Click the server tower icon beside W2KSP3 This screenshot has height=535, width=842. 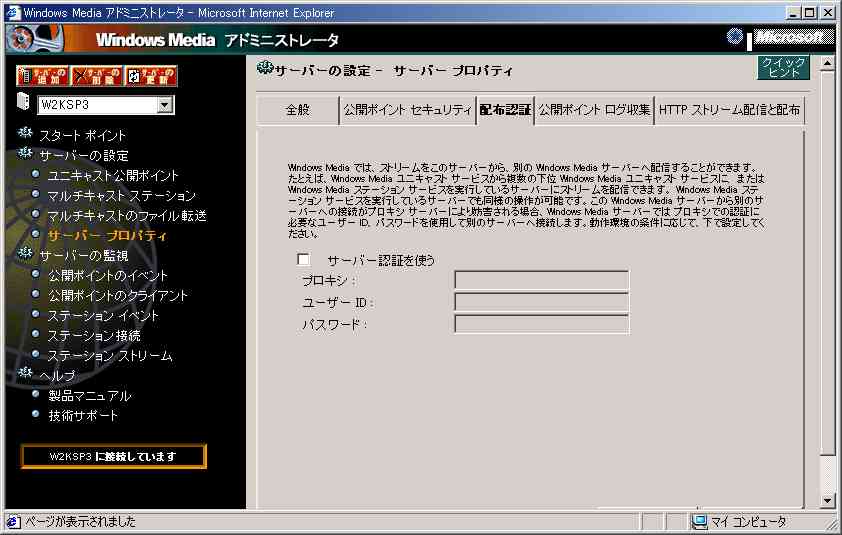[23, 101]
